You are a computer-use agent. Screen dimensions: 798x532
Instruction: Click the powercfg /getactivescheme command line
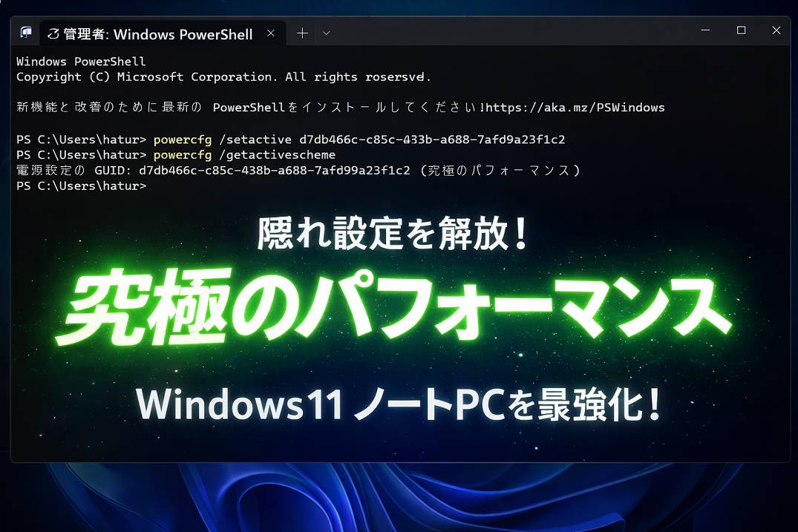(244, 155)
